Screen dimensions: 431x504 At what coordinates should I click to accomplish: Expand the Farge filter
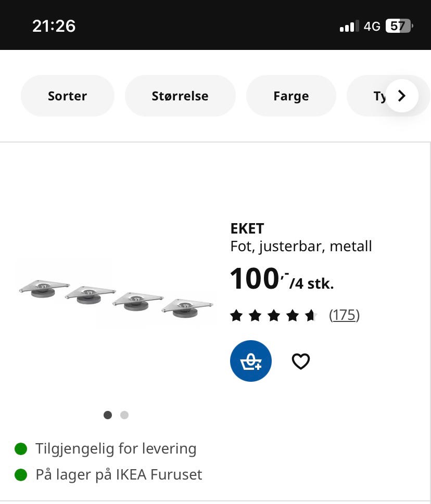[291, 96]
